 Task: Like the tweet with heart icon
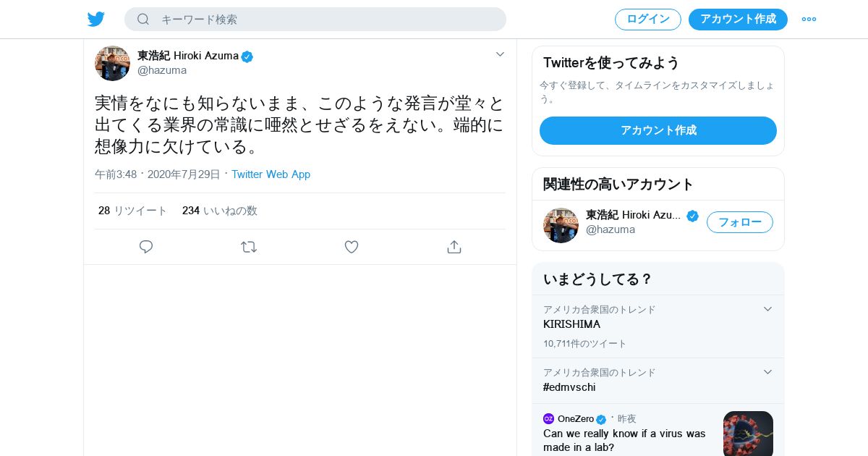(x=352, y=247)
